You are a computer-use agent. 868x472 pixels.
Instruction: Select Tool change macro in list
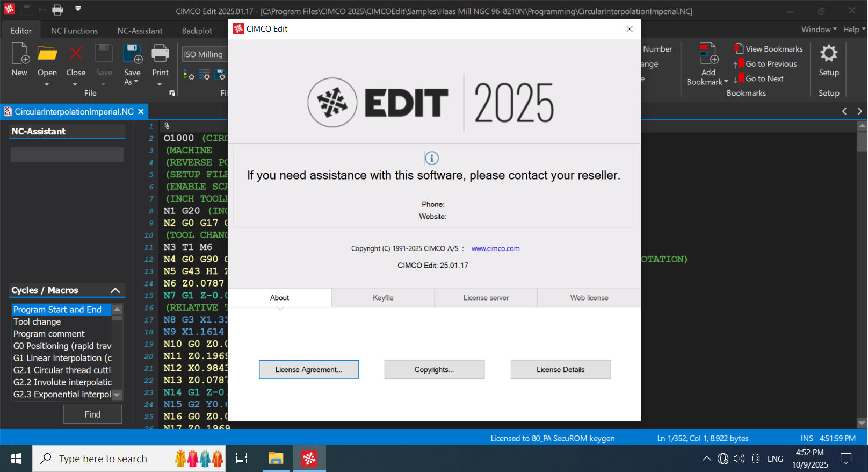(x=61, y=321)
